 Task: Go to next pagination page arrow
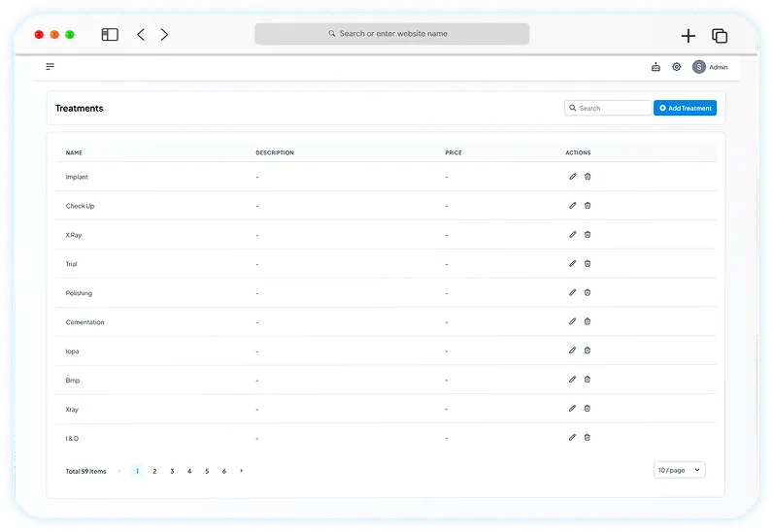tap(241, 471)
